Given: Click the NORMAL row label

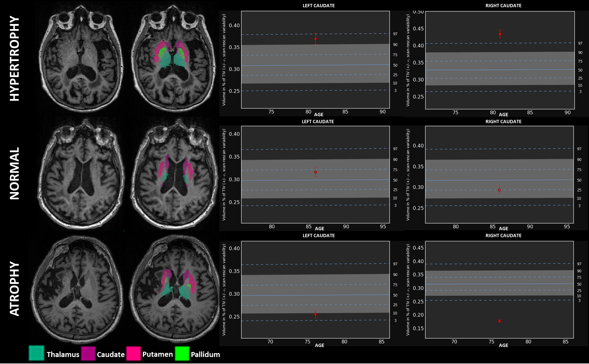Looking at the screenshot, I should click(14, 173).
